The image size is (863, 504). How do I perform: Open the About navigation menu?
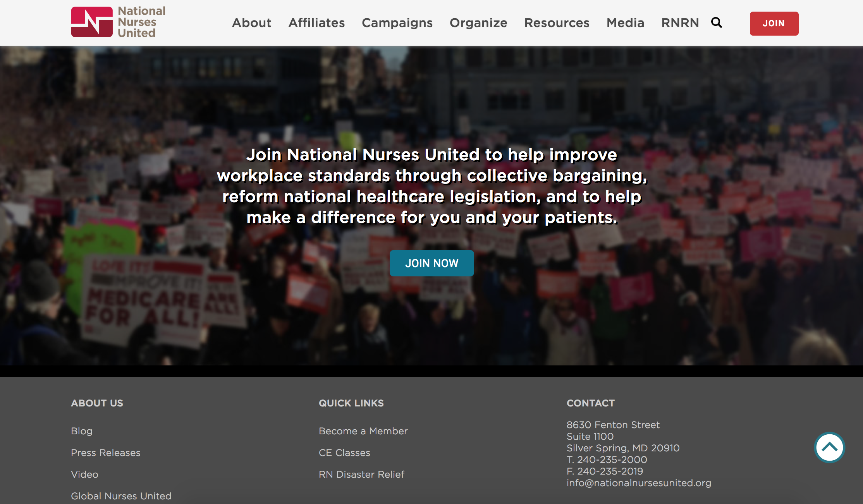251,23
